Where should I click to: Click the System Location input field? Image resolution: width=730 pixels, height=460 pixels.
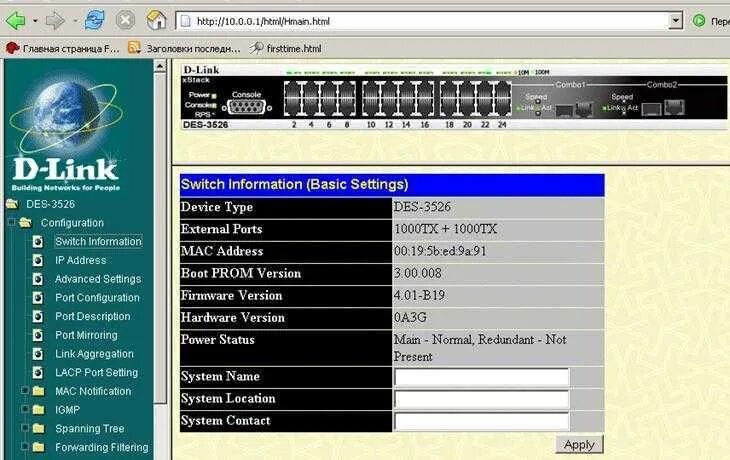[x=481, y=399]
